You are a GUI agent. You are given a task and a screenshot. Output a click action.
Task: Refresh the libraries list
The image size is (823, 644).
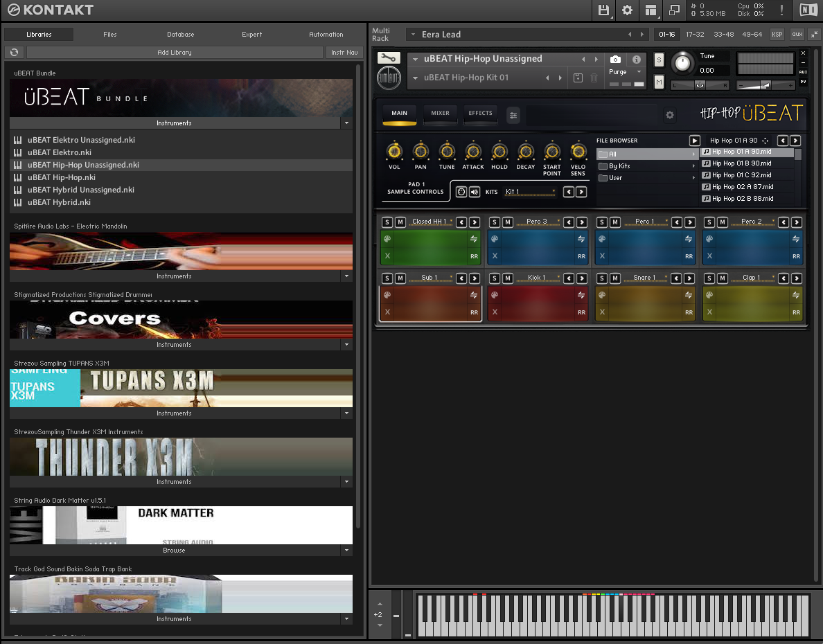14,52
